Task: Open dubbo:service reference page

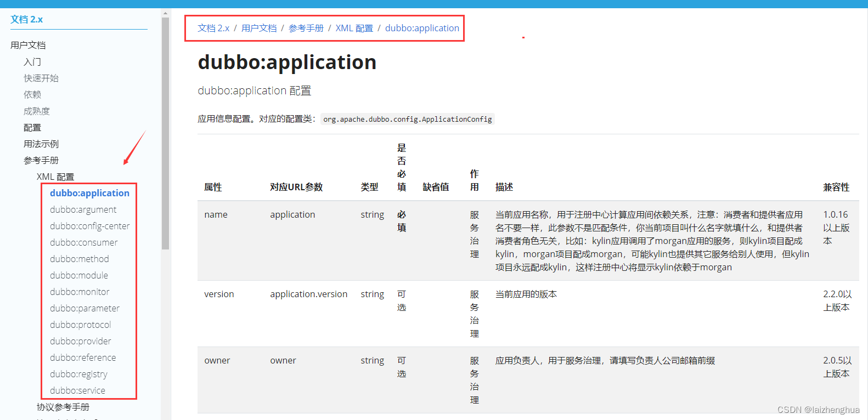Action: [x=77, y=390]
